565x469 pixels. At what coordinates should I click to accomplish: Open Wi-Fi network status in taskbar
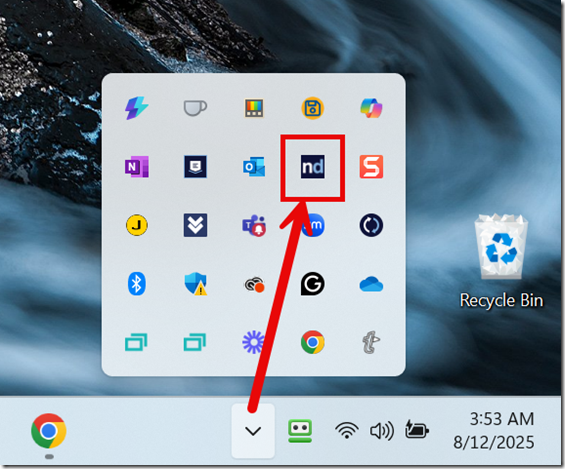coord(347,431)
